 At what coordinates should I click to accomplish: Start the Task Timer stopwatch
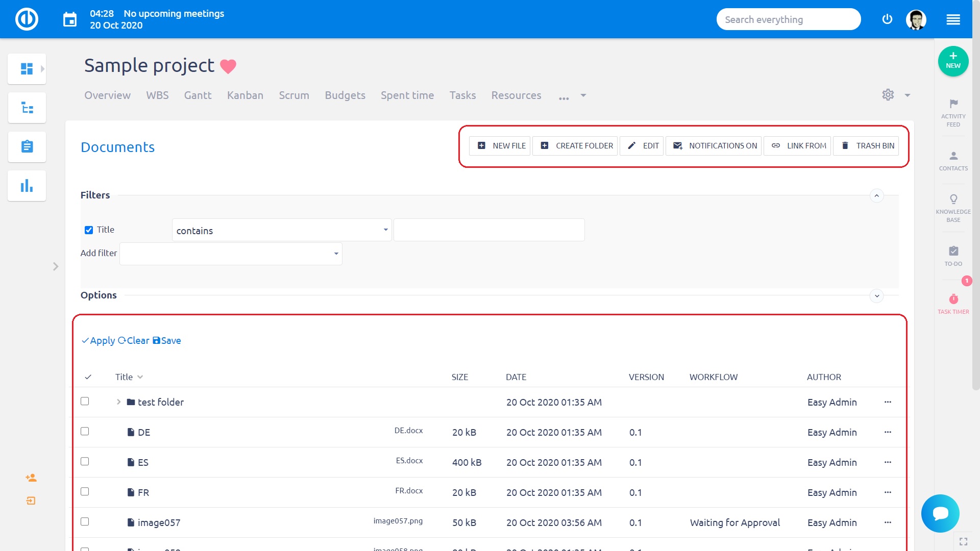(x=953, y=299)
